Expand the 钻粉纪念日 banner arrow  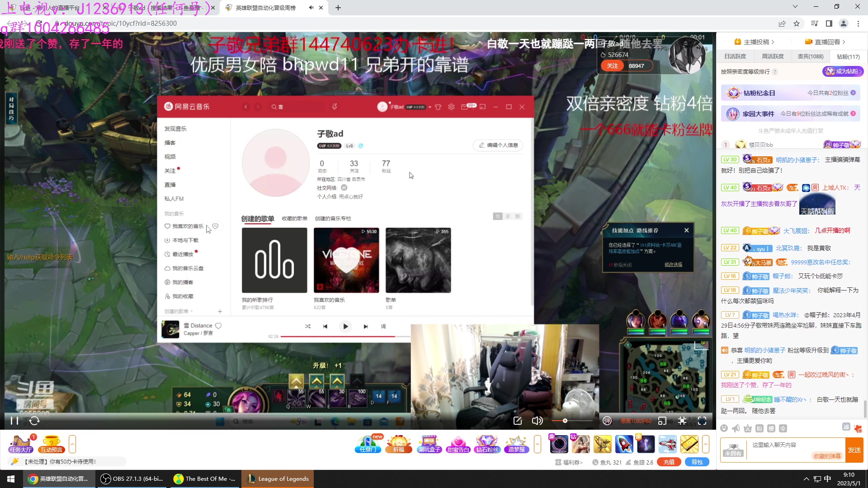point(853,93)
